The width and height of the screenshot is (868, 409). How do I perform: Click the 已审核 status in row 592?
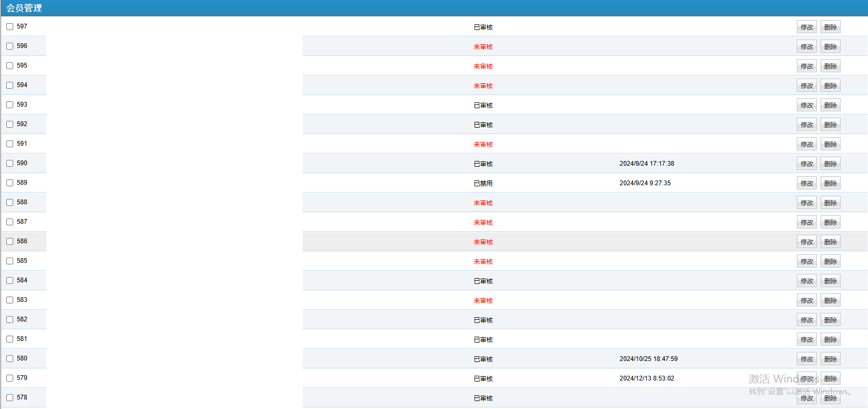[483, 125]
